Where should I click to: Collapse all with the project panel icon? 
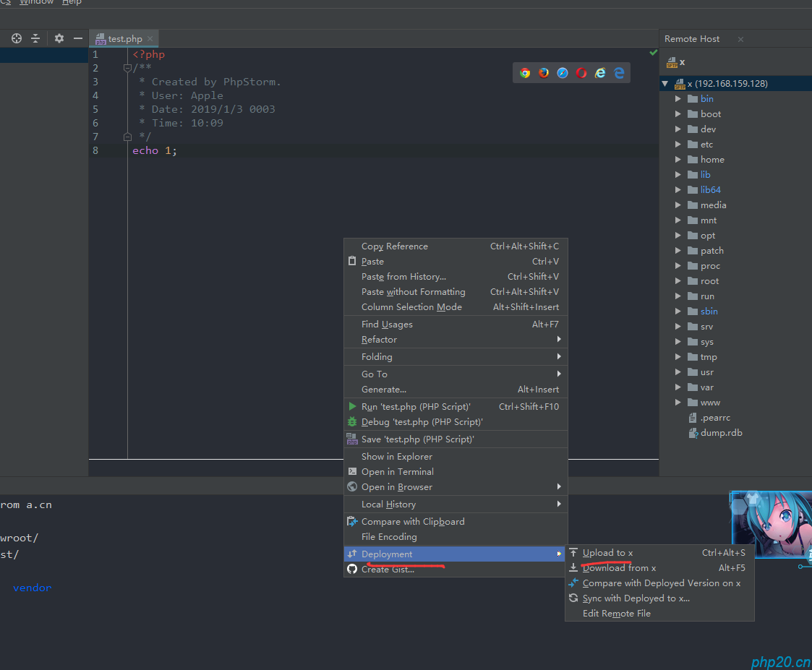click(x=35, y=38)
